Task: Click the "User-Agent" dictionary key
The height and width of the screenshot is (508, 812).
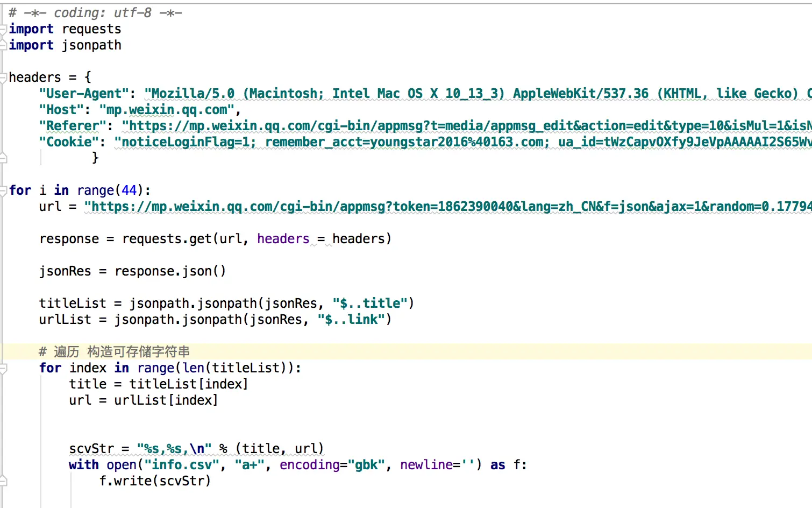Action: (x=84, y=94)
